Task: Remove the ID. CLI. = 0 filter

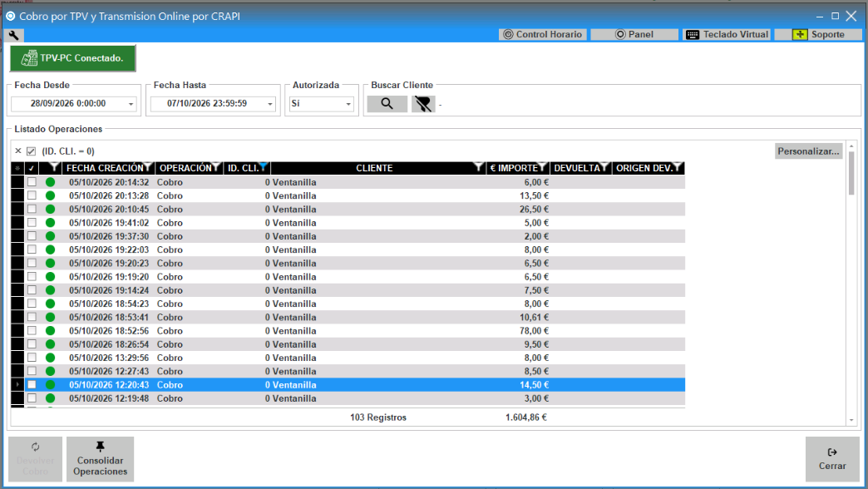Action: click(18, 151)
